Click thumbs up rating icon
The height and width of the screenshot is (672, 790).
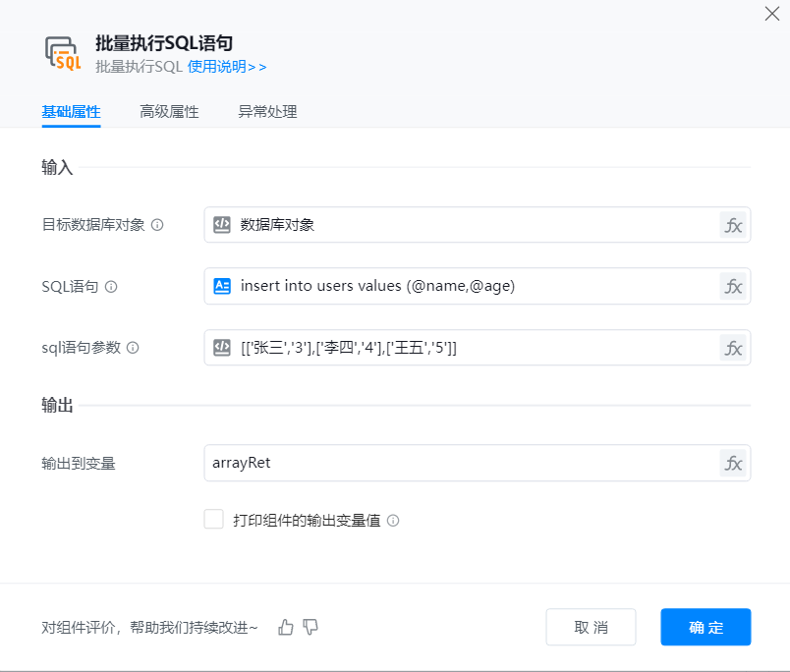(286, 627)
